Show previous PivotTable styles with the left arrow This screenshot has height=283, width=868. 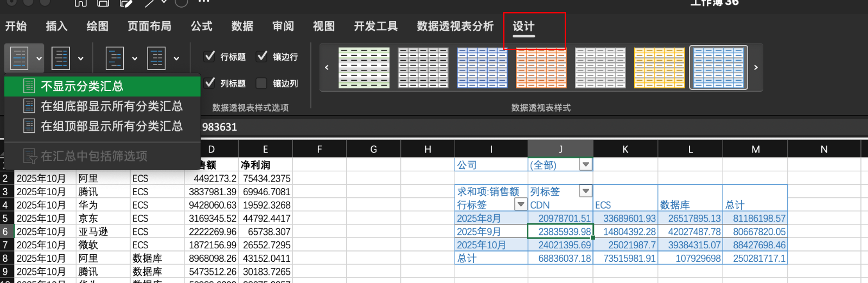pyautogui.click(x=327, y=67)
